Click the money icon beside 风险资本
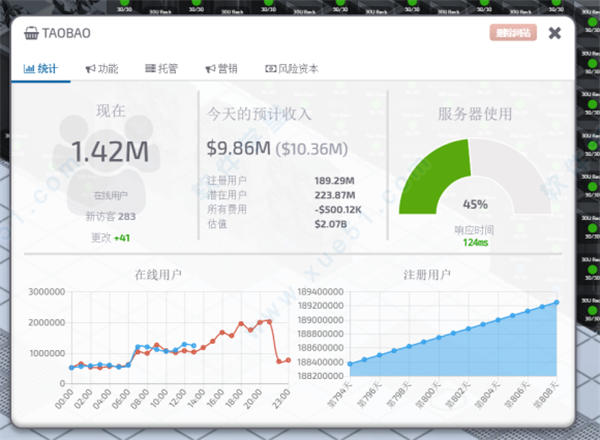The height and width of the screenshot is (440, 600). point(271,69)
